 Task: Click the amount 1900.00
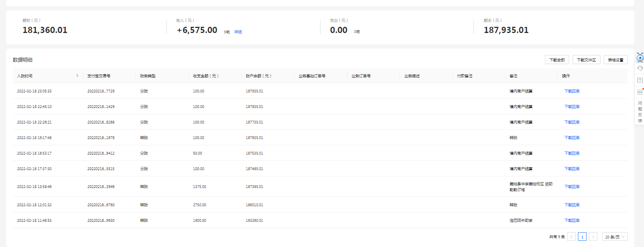(200, 221)
